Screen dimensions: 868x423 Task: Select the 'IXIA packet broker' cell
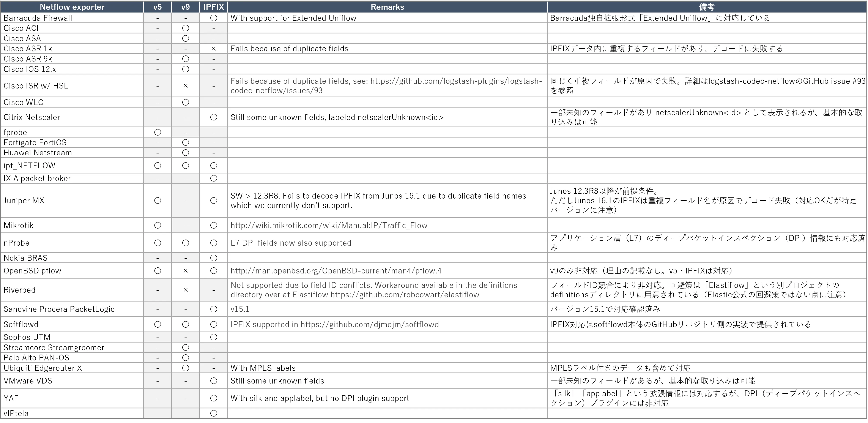[x=72, y=178]
